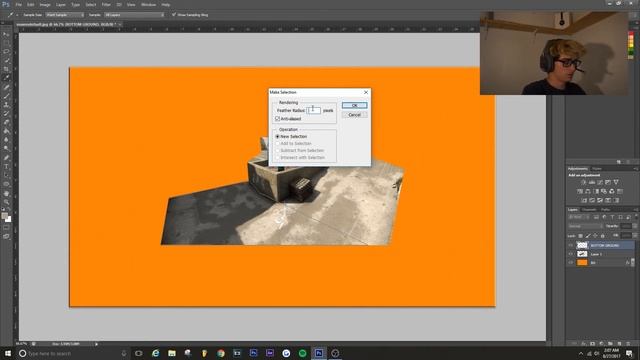Select the Blur tool

coord(6,140)
